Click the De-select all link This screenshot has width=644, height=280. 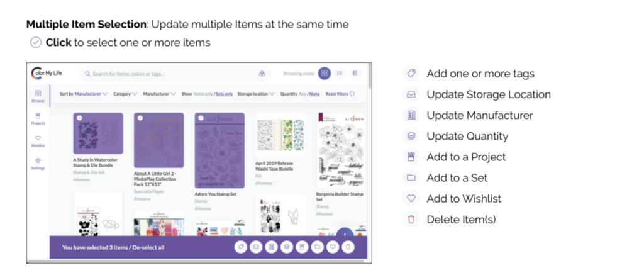point(148,247)
